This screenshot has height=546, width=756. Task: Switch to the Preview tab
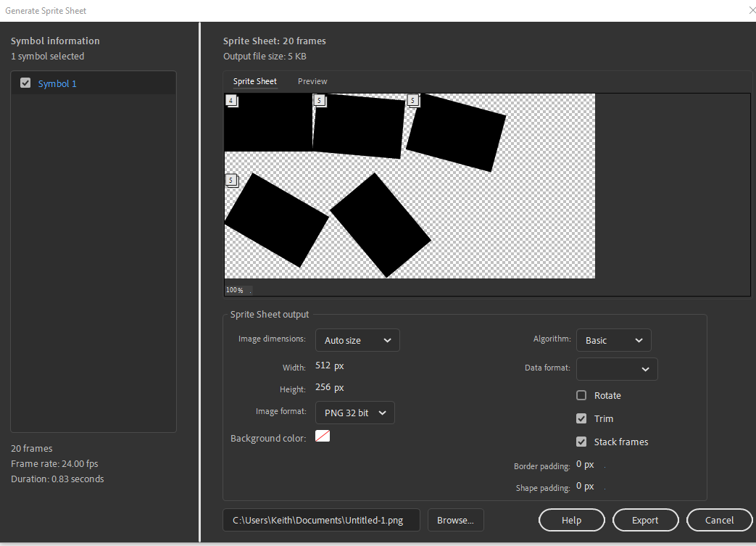click(312, 81)
